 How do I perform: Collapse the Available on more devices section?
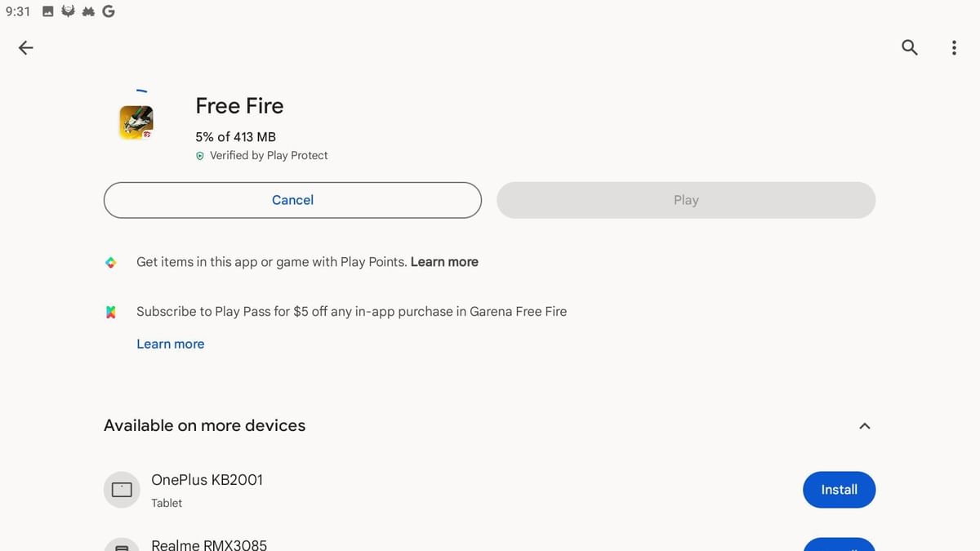[864, 425]
